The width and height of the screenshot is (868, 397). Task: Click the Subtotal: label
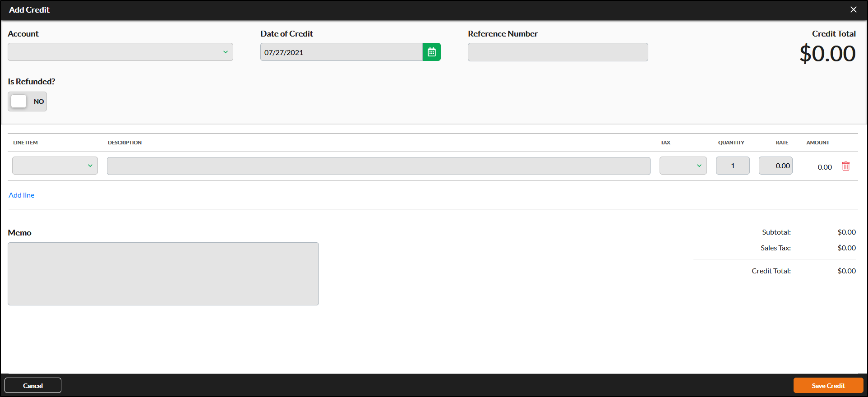coord(776,232)
